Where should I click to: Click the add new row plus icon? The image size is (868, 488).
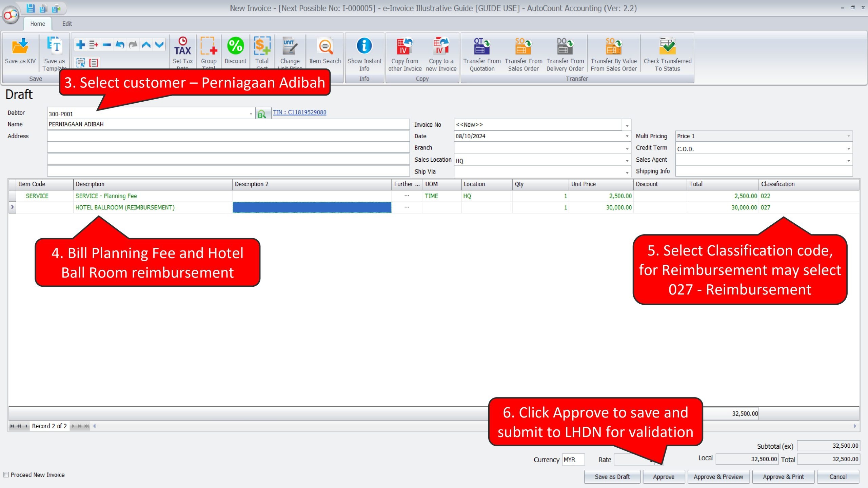pos(81,45)
